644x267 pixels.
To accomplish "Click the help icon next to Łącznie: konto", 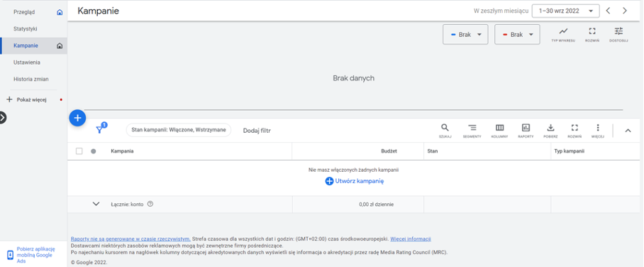I will coord(150,204).
